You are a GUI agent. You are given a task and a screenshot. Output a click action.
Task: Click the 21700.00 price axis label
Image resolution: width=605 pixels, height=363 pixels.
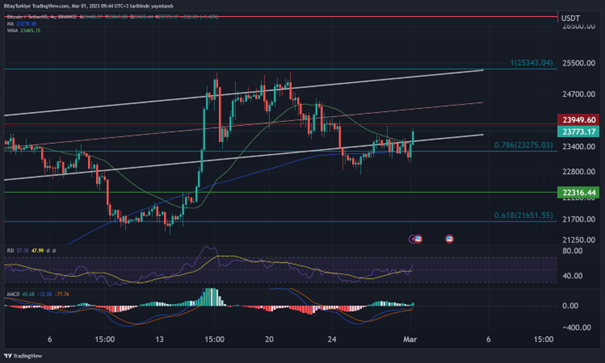pyautogui.click(x=578, y=219)
